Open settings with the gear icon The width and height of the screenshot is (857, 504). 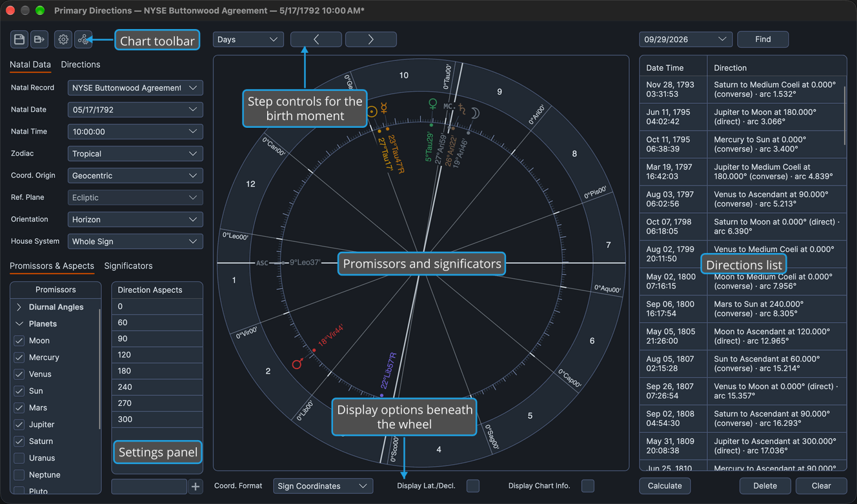coord(63,39)
